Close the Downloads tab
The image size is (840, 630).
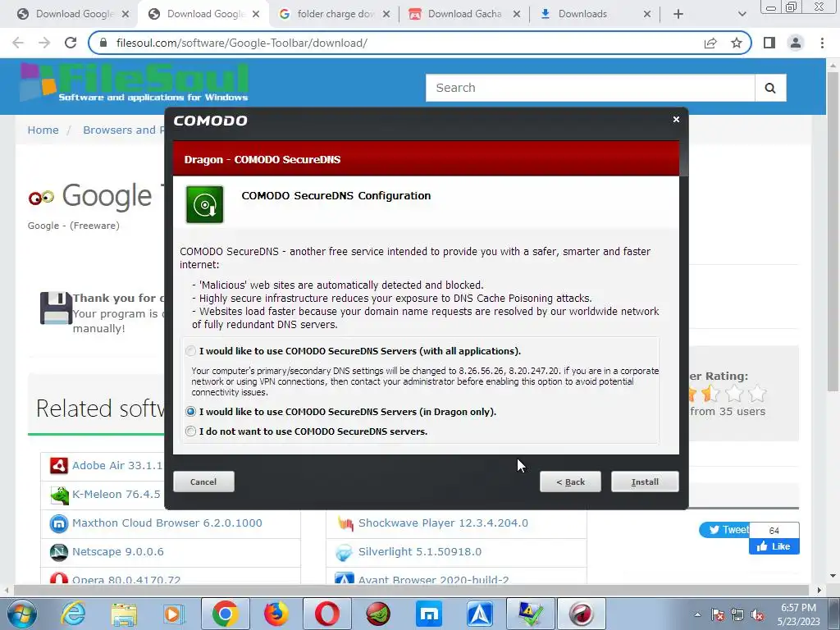point(647,14)
